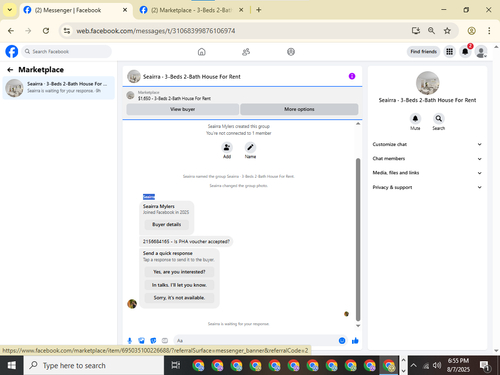Click the Facebook logo icon
The width and height of the screenshot is (500, 375).
(12, 52)
